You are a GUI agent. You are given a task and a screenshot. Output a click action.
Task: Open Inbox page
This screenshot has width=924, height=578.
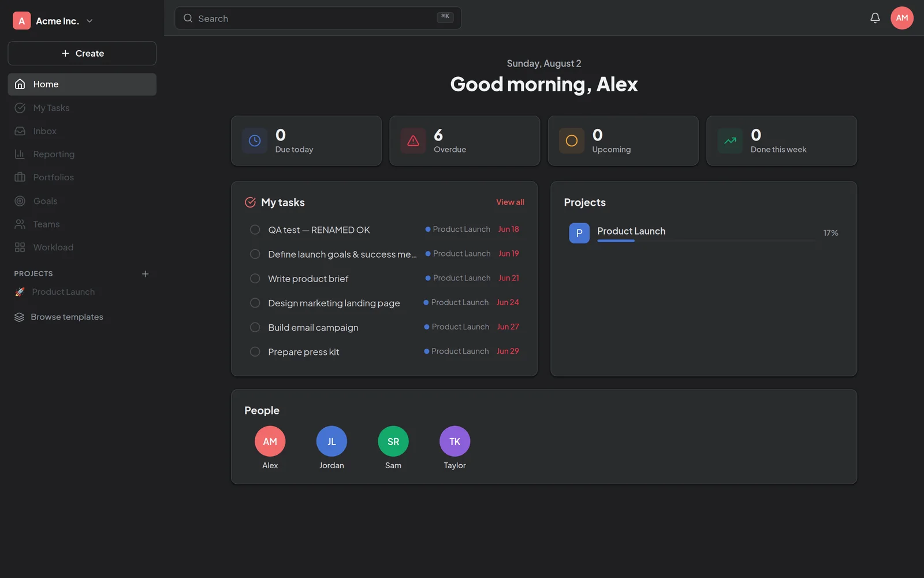[x=82, y=131]
